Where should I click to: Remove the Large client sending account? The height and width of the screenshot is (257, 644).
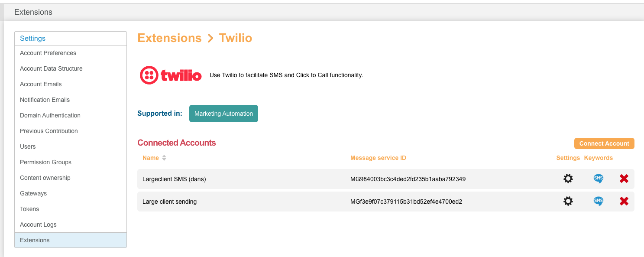coord(624,201)
